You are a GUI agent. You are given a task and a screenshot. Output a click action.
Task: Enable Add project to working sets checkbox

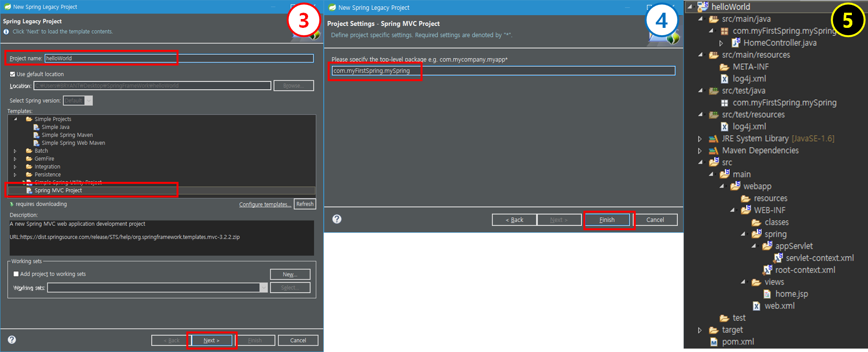pos(16,274)
